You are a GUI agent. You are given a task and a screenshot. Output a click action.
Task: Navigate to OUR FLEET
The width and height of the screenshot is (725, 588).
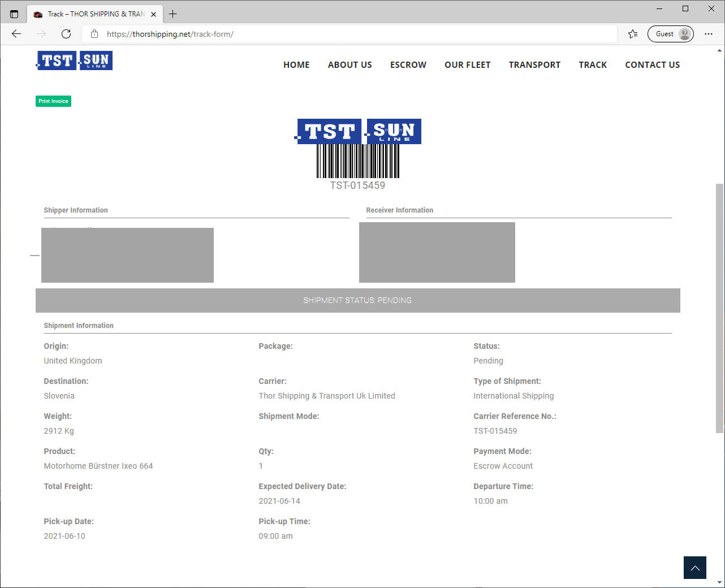pyautogui.click(x=467, y=65)
